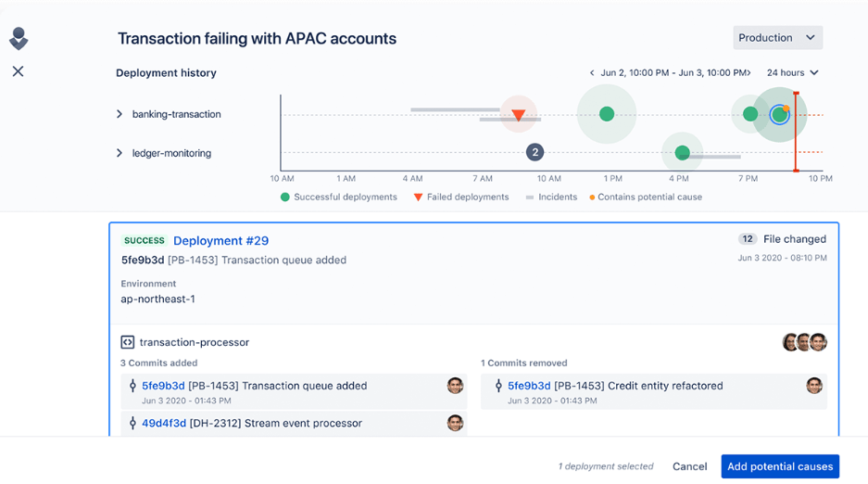This screenshot has width=868, height=484.
Task: Click the Opsgenie logo icon in sidebar
Action: point(19,38)
